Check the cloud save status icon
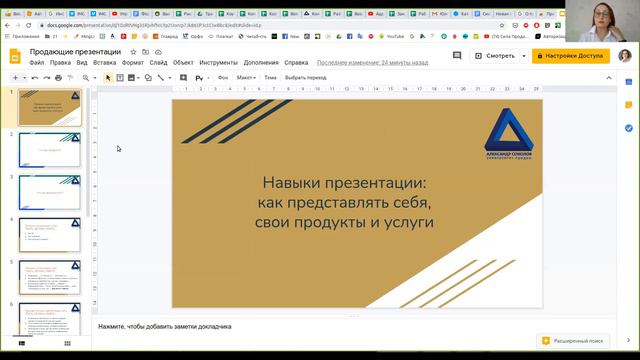Viewport: 640px width, 360px height. coord(158,52)
